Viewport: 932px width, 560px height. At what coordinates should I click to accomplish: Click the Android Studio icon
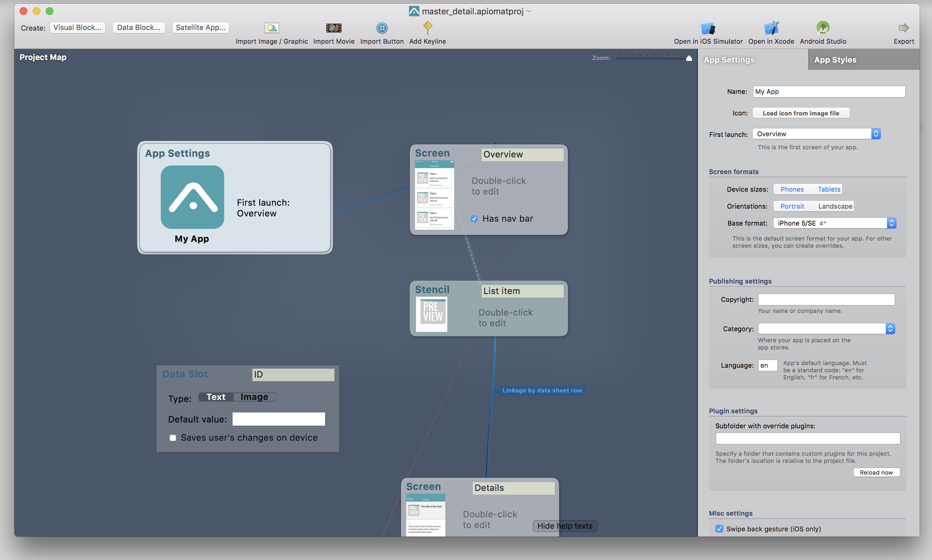coord(823,27)
